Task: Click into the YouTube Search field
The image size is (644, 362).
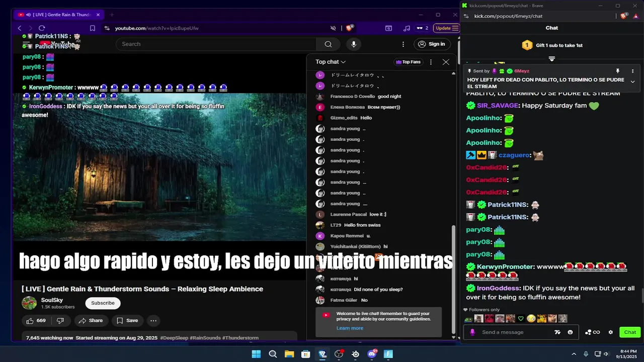Action: click(x=216, y=44)
